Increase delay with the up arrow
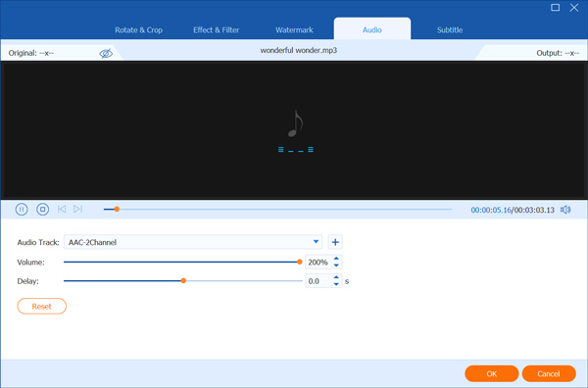Viewport: 588px width, 388px height. click(336, 277)
